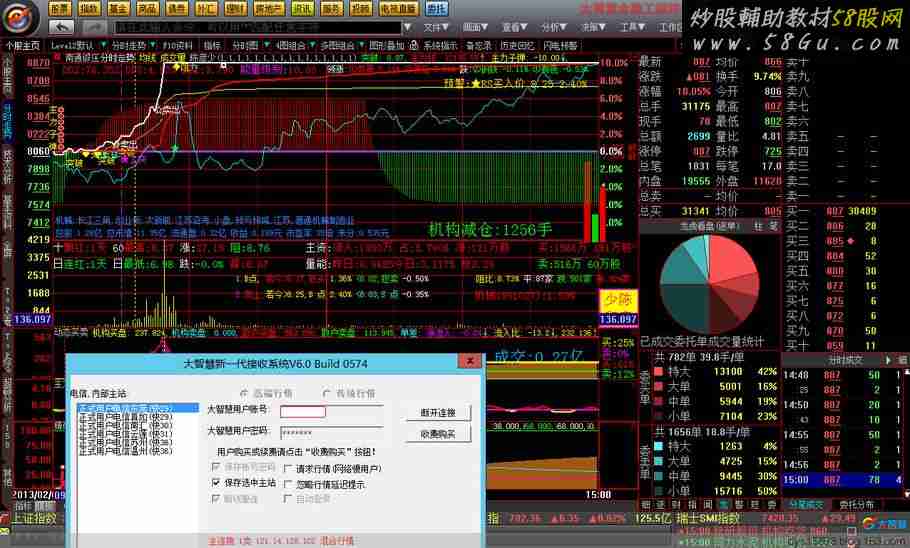Screen dimensions: 910x548
Task: Open the 基金 top category button
Action: point(118,8)
